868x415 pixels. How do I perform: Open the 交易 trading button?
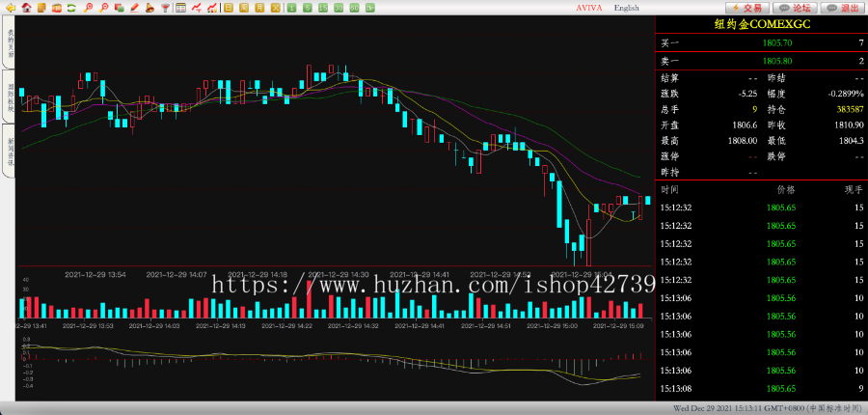[x=747, y=8]
